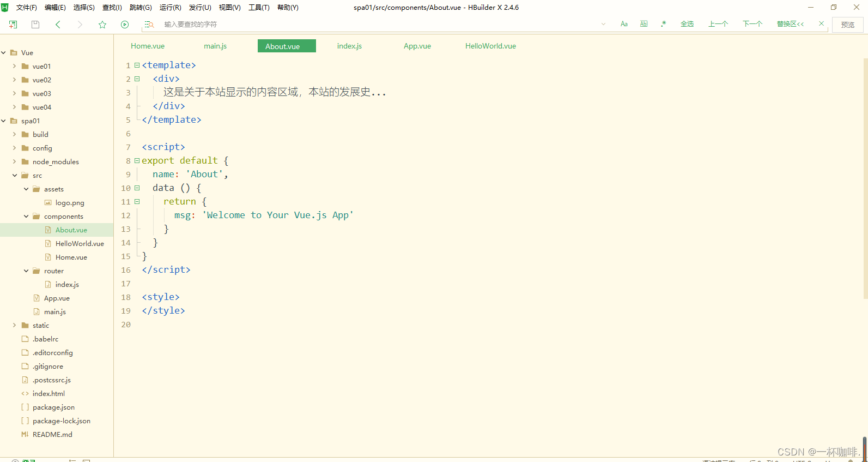
Task: Select .editorconfig in the file tree
Action: [52, 352]
